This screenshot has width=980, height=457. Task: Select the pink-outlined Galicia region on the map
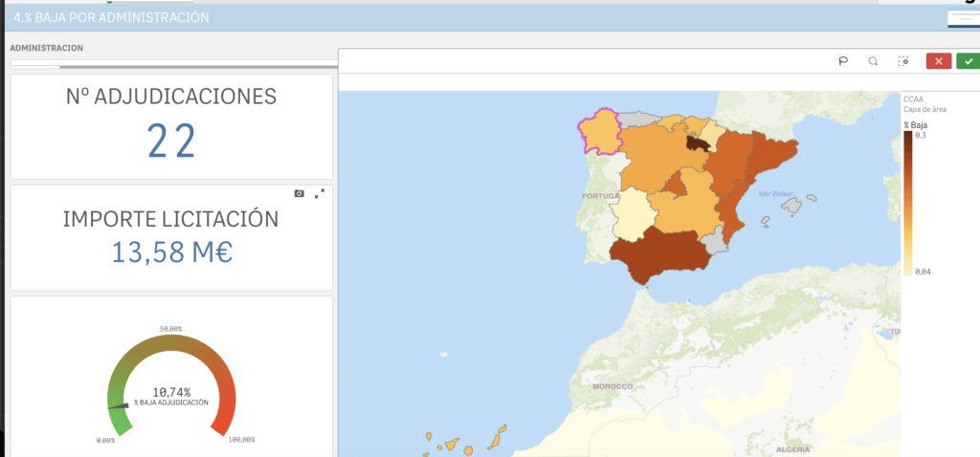[600, 133]
